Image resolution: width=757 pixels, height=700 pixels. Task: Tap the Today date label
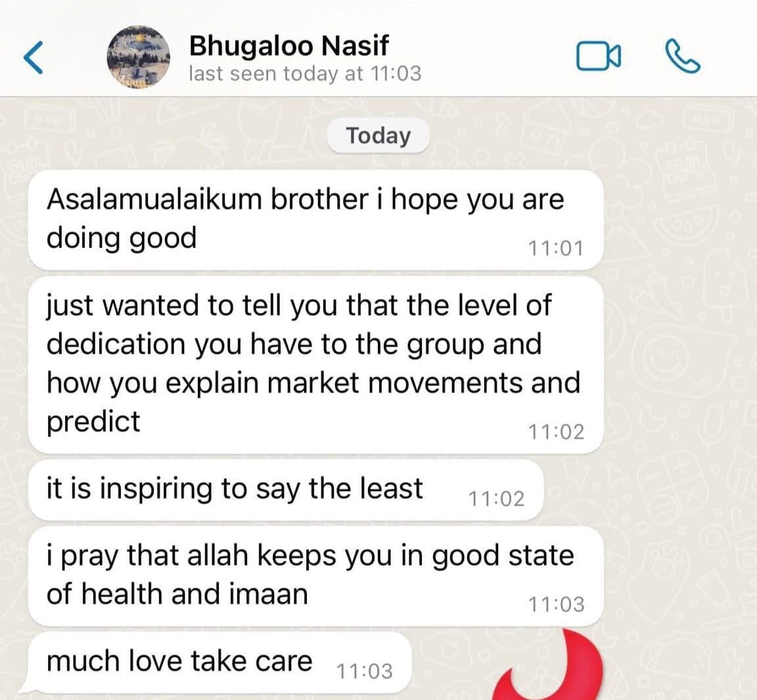pos(378,135)
